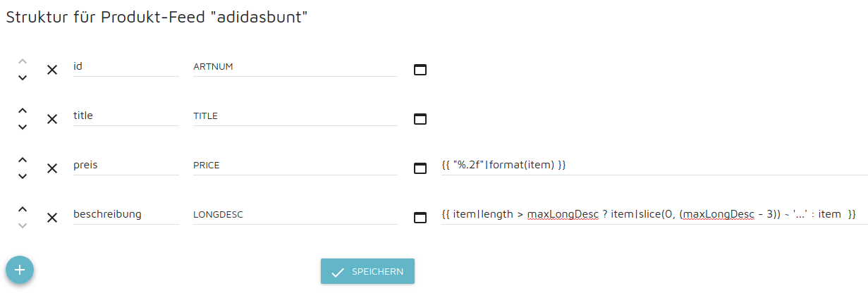Delete the beschreibung field row
This screenshot has width=868, height=293.
(52, 218)
